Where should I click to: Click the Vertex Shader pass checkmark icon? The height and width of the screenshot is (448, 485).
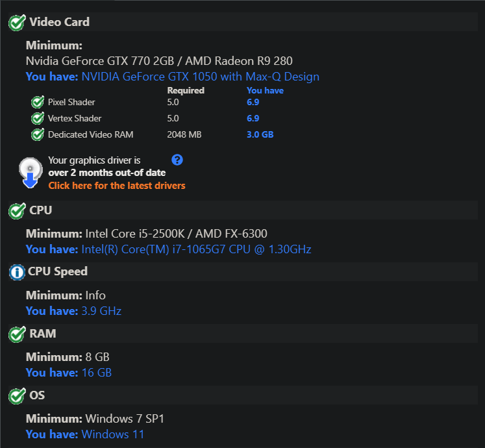tap(38, 118)
